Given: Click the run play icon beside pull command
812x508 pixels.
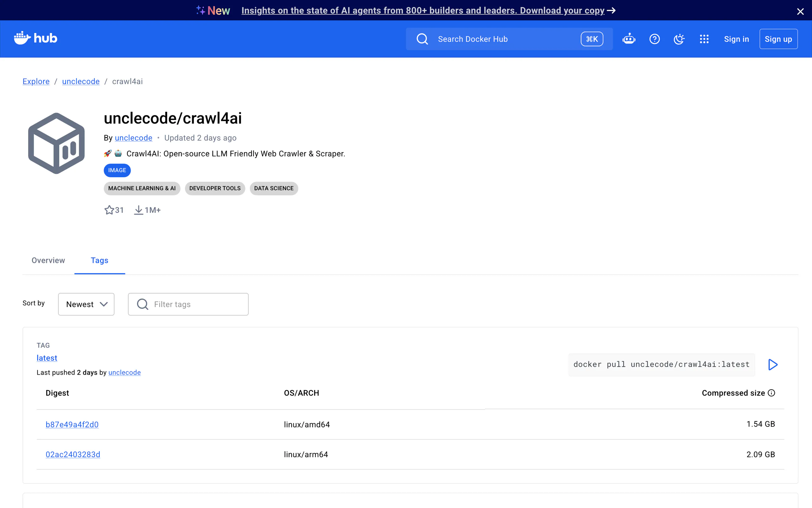Looking at the screenshot, I should click(773, 364).
